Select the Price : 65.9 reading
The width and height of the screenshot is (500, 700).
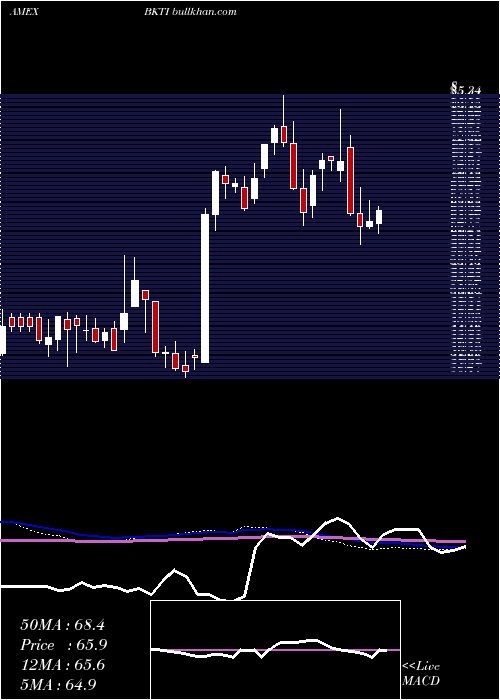tap(64, 645)
